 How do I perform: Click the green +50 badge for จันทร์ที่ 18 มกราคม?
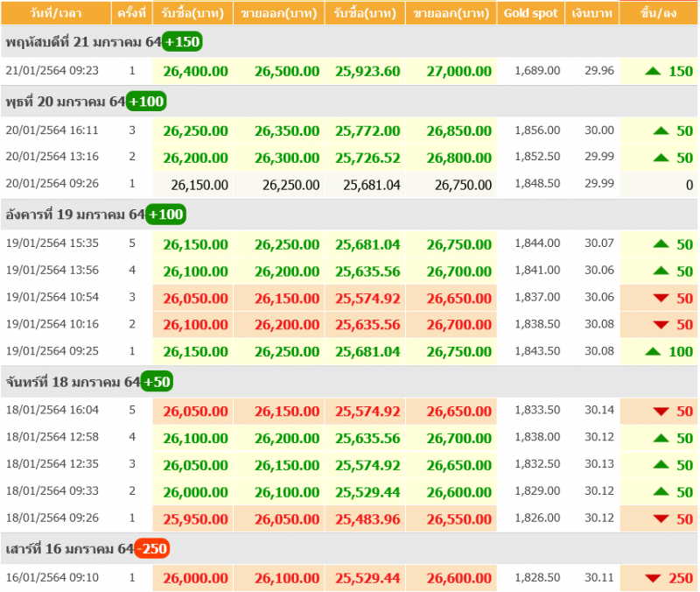click(x=157, y=382)
